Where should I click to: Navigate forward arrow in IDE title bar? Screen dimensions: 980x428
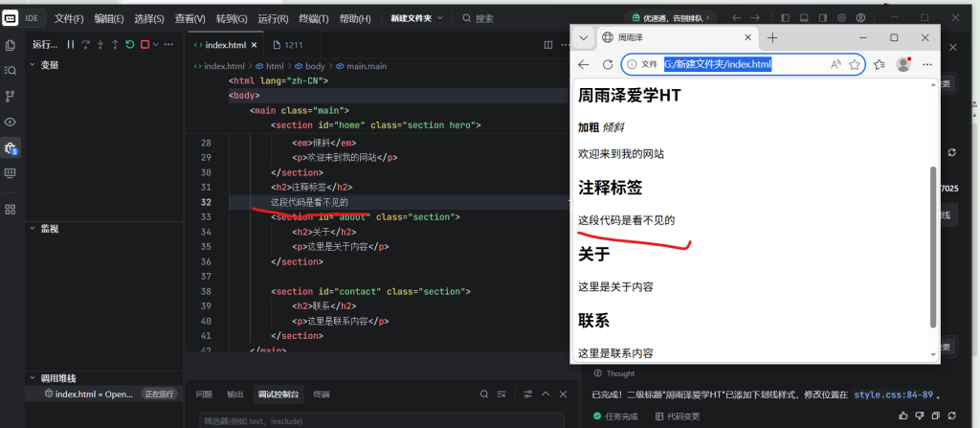click(x=756, y=18)
